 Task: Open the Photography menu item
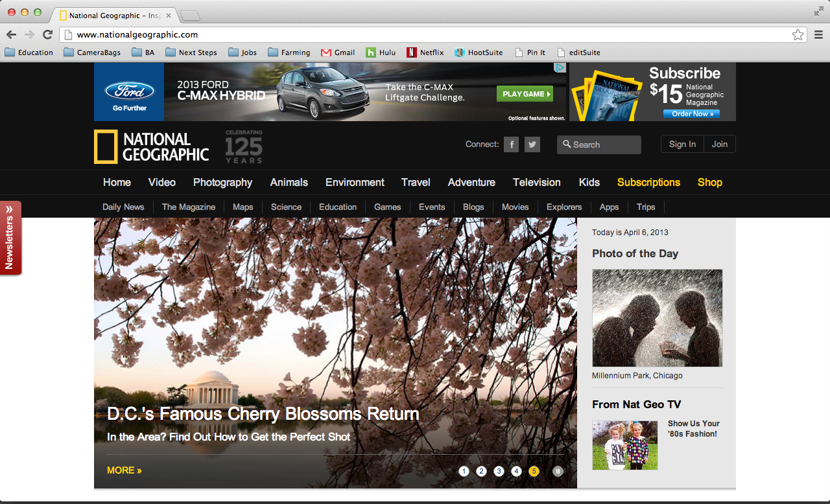[222, 183]
